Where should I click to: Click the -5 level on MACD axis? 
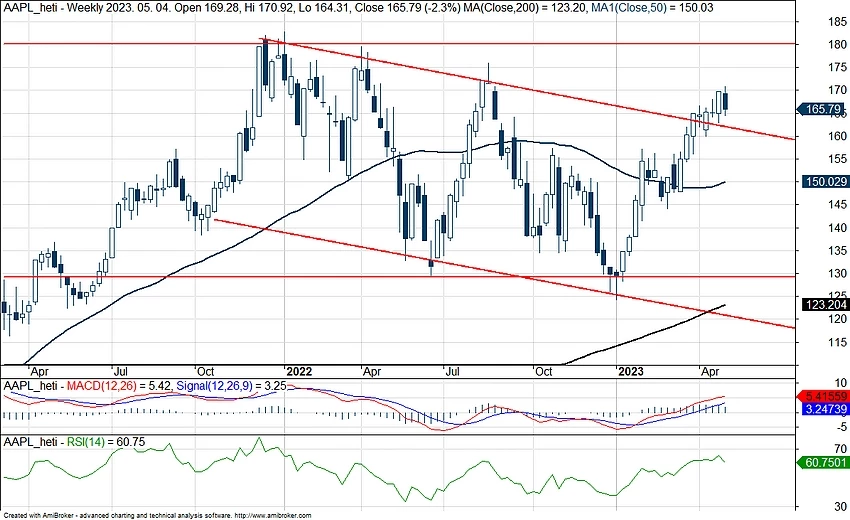click(x=841, y=427)
